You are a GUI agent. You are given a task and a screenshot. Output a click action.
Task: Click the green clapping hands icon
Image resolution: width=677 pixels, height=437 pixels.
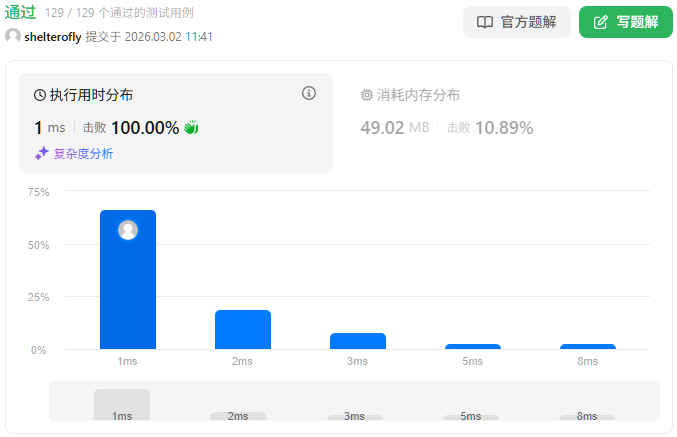pos(191,127)
